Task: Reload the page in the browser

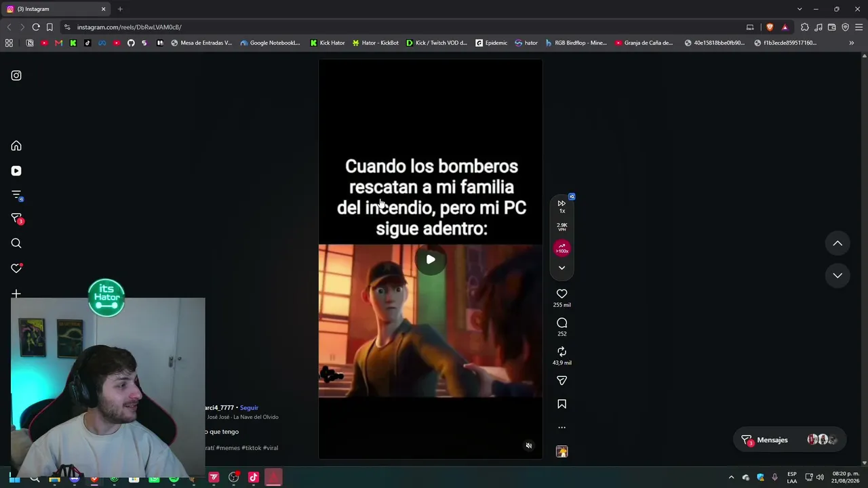Action: click(36, 27)
